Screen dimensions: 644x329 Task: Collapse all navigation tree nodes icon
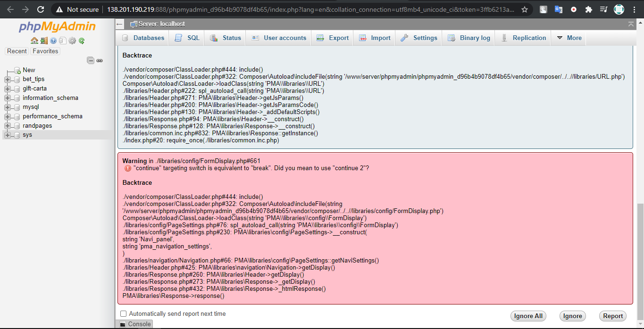(x=91, y=60)
